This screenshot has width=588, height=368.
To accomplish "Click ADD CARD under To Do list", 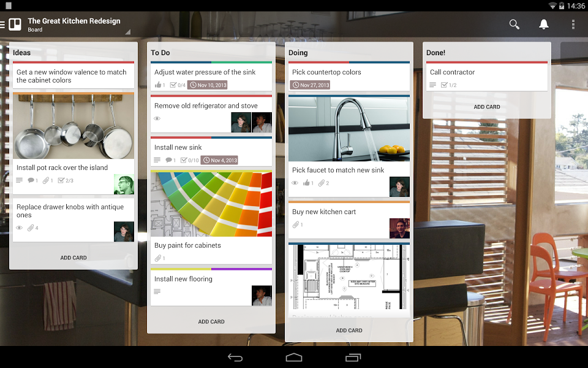I will point(211,322).
